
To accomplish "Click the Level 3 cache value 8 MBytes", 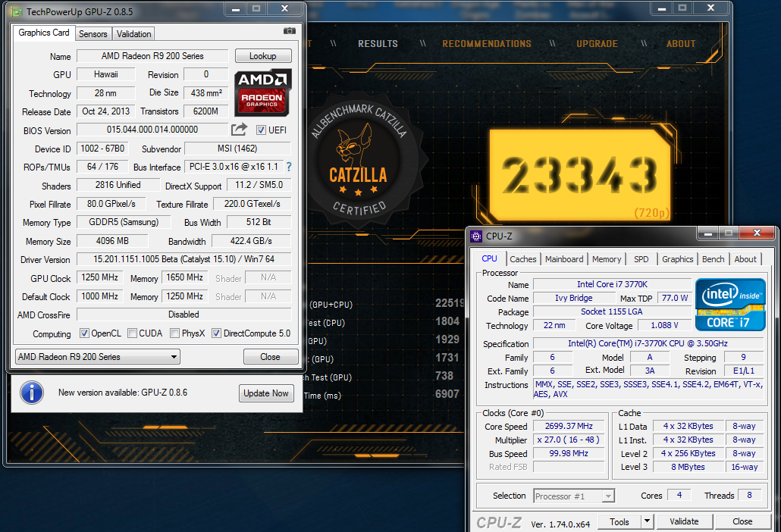I will click(x=688, y=467).
